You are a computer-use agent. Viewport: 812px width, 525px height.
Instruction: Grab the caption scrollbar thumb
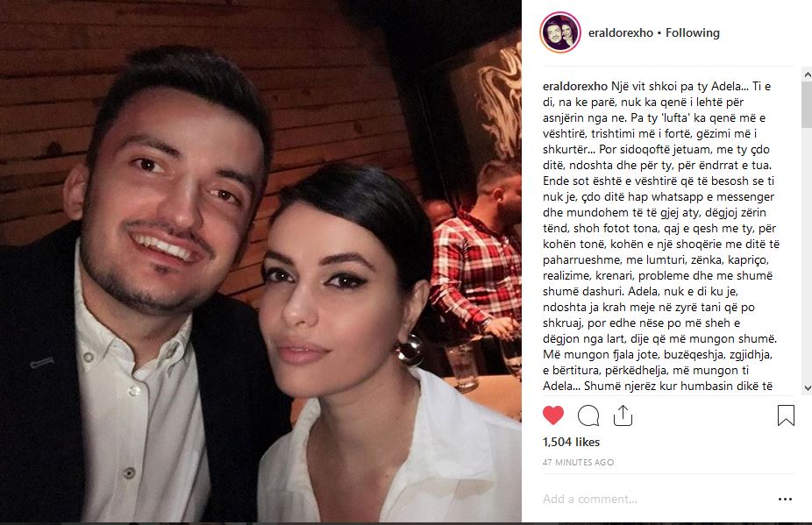(x=807, y=104)
